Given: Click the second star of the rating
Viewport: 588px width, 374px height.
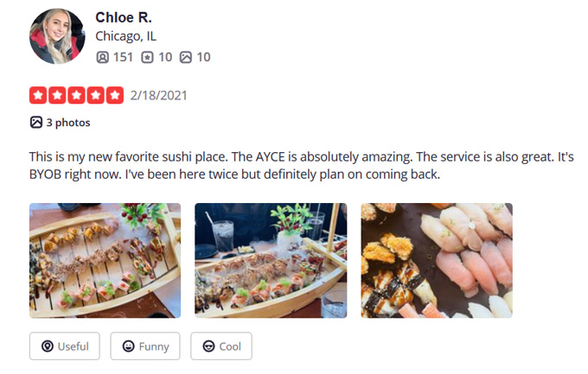Looking at the screenshot, I should pyautogui.click(x=58, y=95).
